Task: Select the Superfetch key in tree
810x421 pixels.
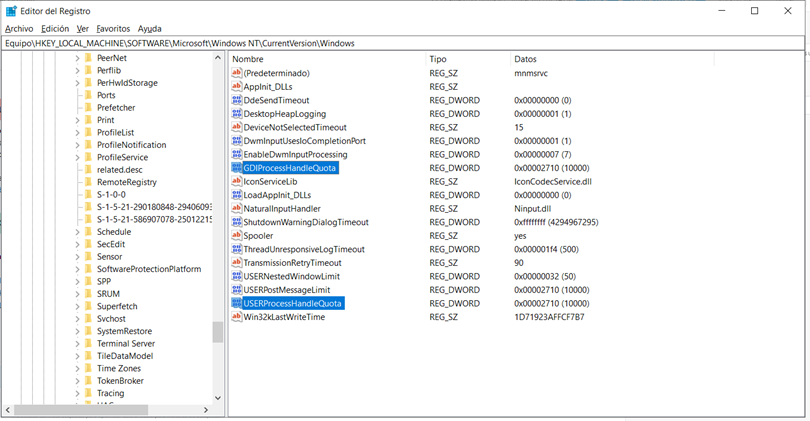Action: point(117,306)
